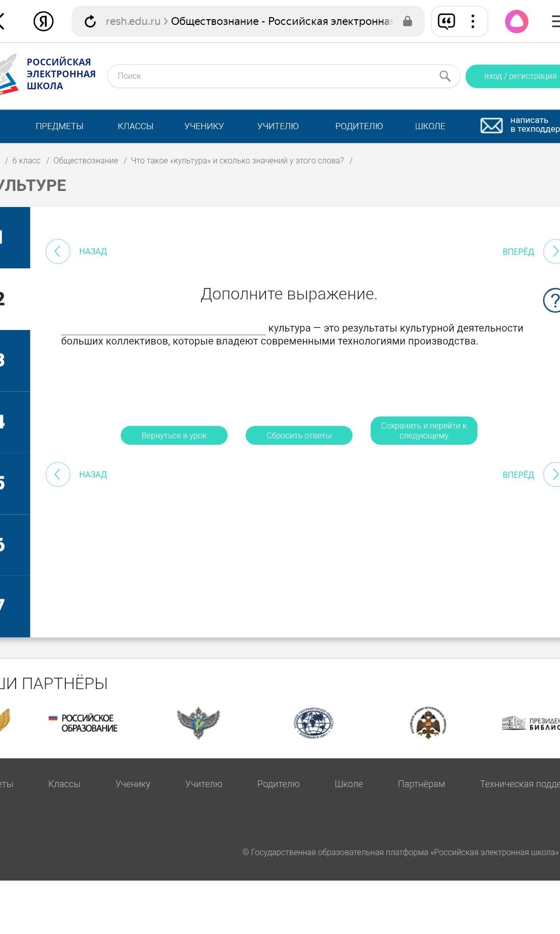Open the Alice assistant purple icon

516,21
